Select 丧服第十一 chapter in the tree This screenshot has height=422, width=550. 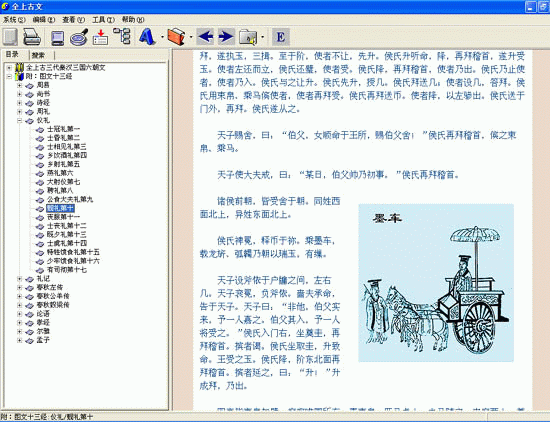click(63, 217)
